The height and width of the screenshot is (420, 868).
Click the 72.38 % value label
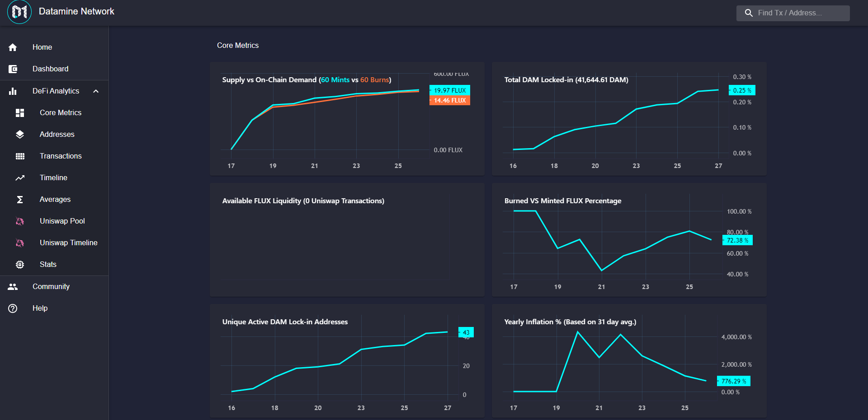click(737, 240)
